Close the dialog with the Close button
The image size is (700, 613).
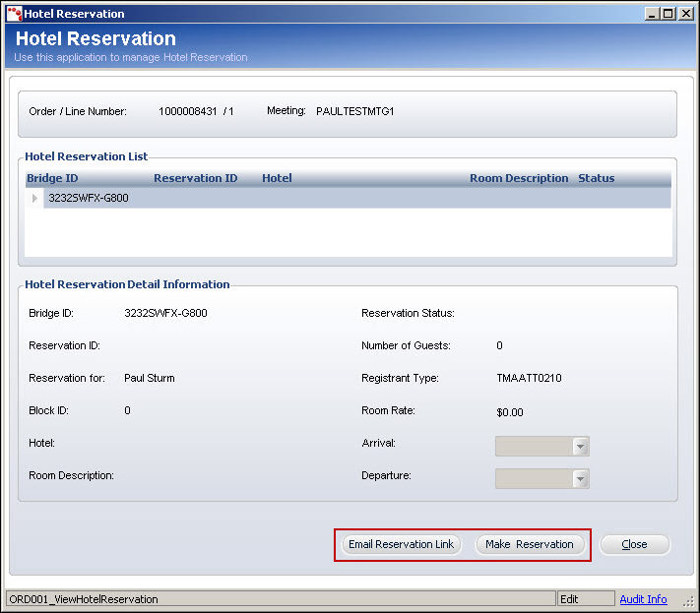coord(634,544)
